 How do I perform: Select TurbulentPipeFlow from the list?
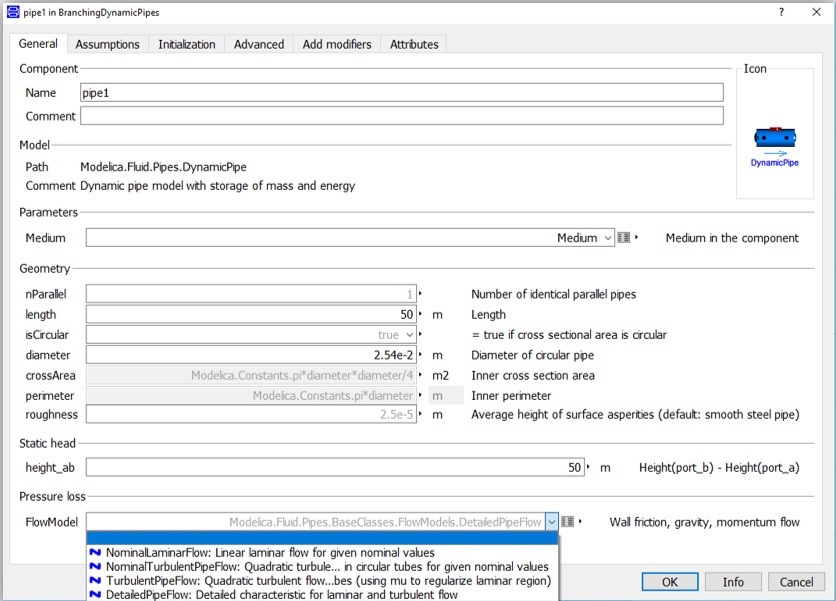click(x=322, y=580)
